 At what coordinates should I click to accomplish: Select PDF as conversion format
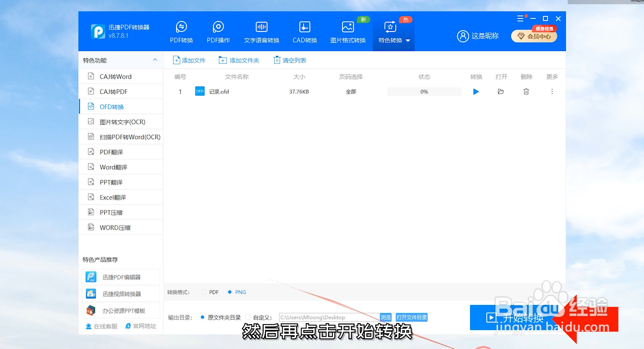coord(210,292)
